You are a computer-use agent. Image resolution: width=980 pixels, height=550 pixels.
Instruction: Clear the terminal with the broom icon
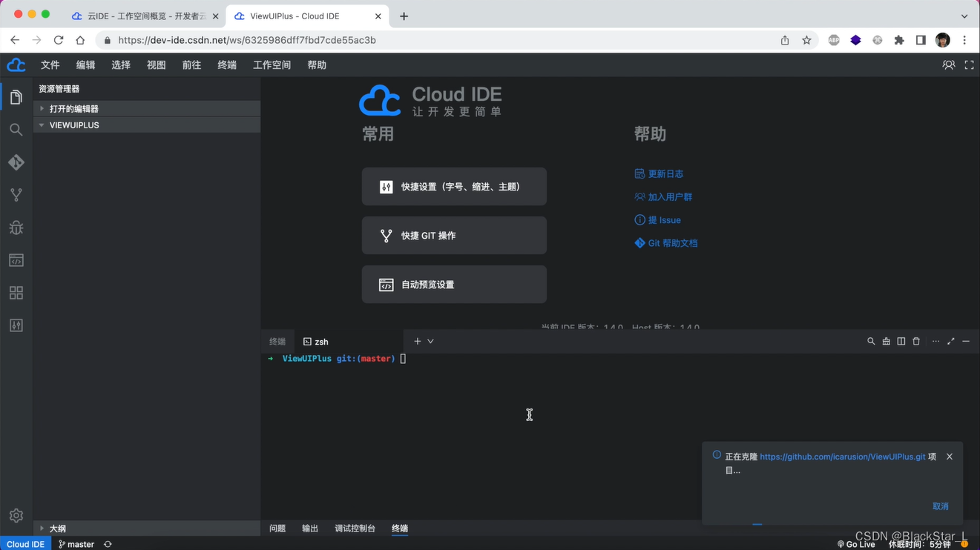[886, 342]
